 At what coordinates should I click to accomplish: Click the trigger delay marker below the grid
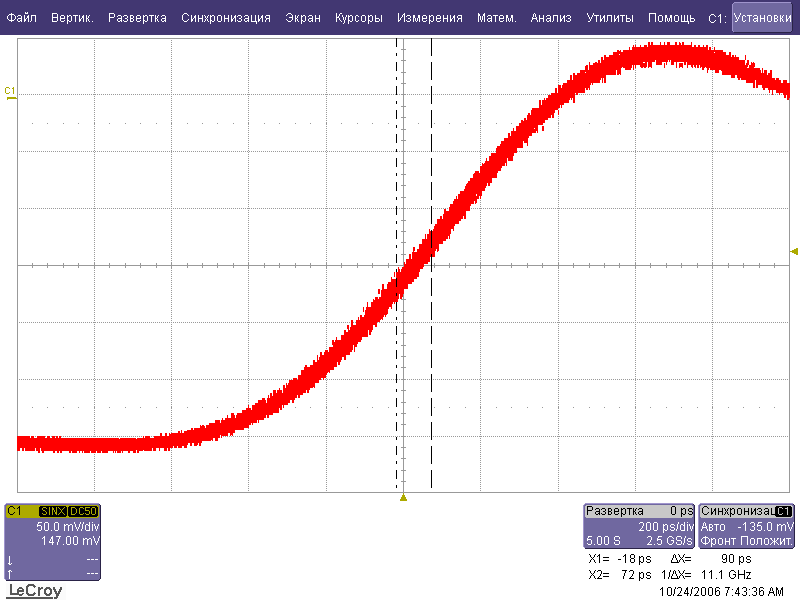(403, 496)
